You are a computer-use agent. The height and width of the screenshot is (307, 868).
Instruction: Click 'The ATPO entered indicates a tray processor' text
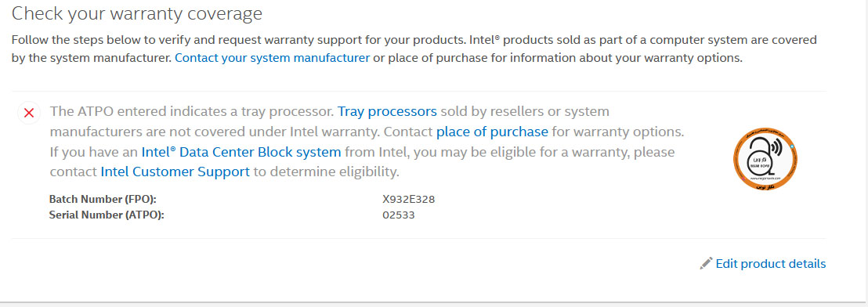[x=192, y=111]
